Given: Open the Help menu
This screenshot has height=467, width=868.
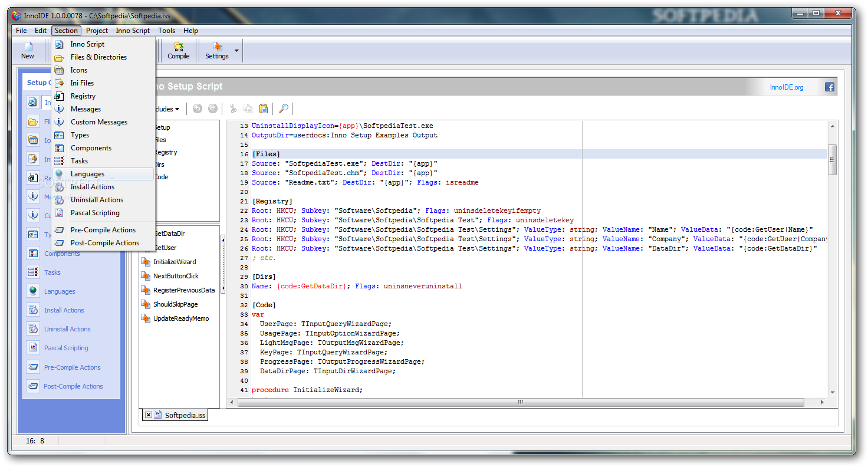Looking at the screenshot, I should [x=190, y=31].
